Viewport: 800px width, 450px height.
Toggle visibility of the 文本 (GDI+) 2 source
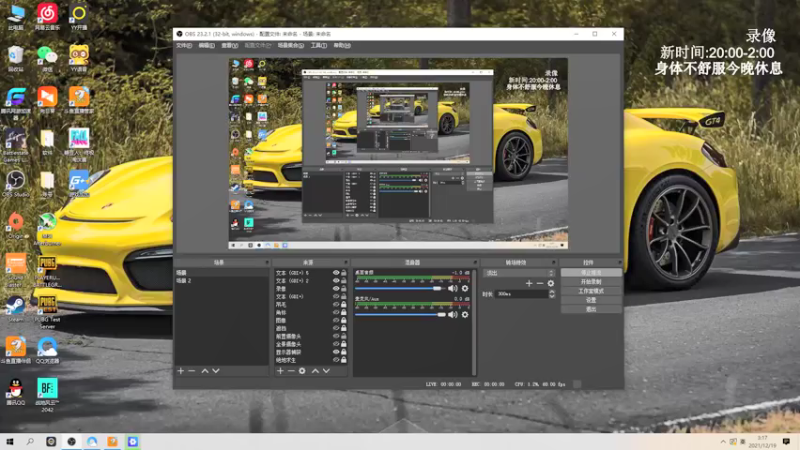click(x=336, y=281)
